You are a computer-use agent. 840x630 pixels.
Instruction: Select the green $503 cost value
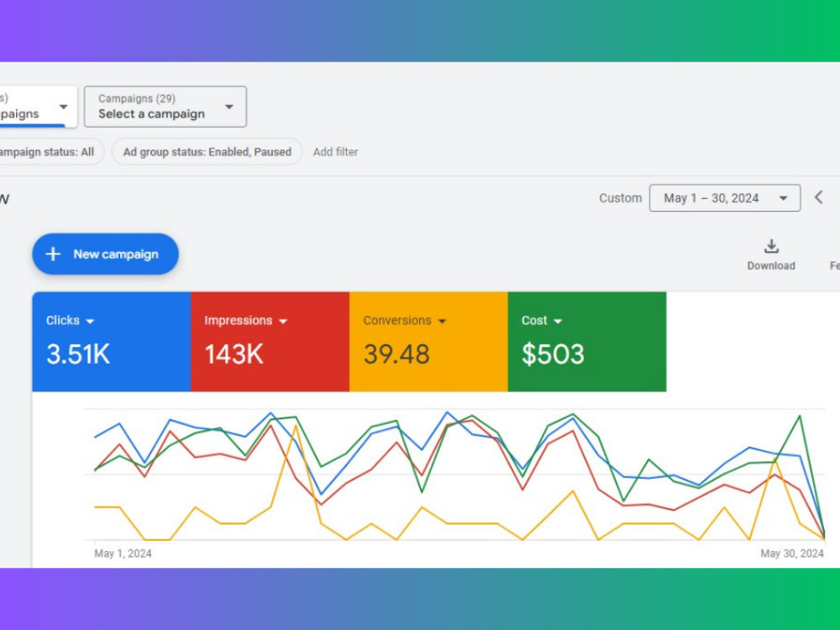click(553, 354)
